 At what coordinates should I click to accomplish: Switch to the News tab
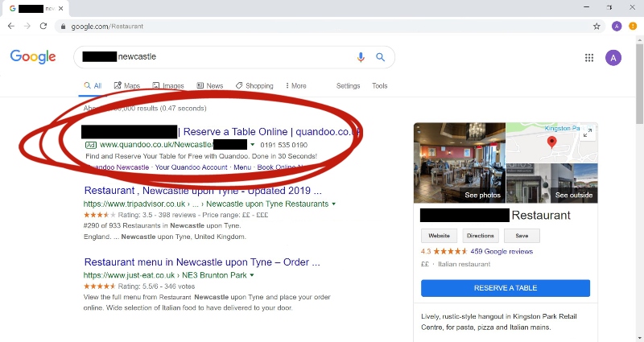click(210, 86)
